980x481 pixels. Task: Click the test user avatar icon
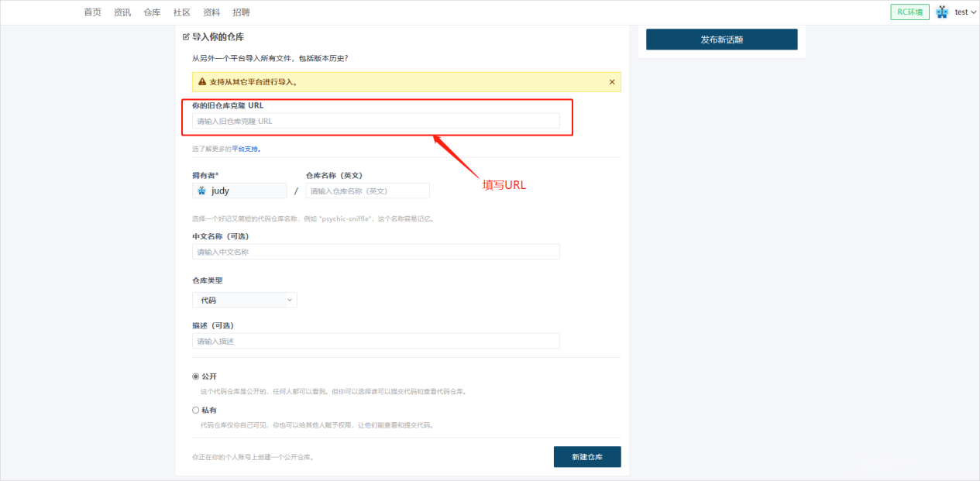coord(942,12)
